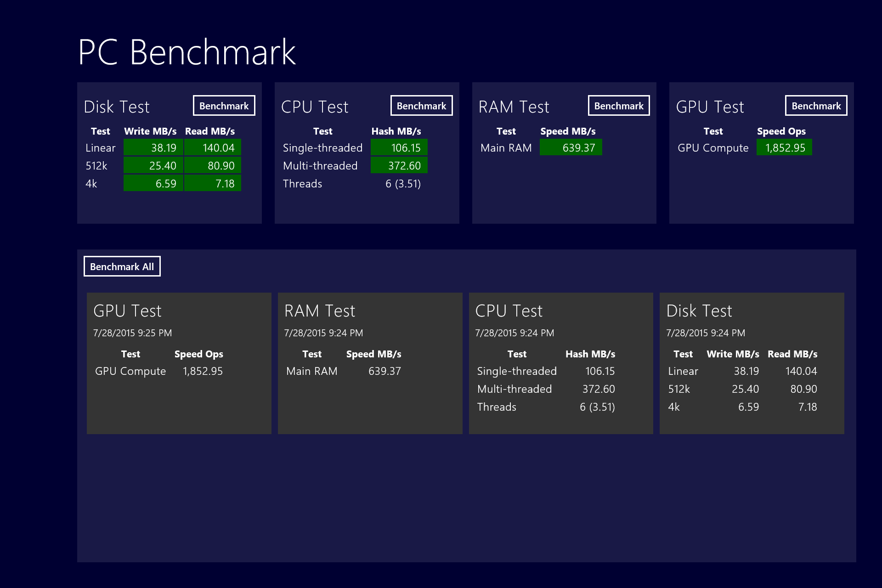Click the Disk Test Benchmark button
The image size is (882, 588).
pyautogui.click(x=224, y=106)
